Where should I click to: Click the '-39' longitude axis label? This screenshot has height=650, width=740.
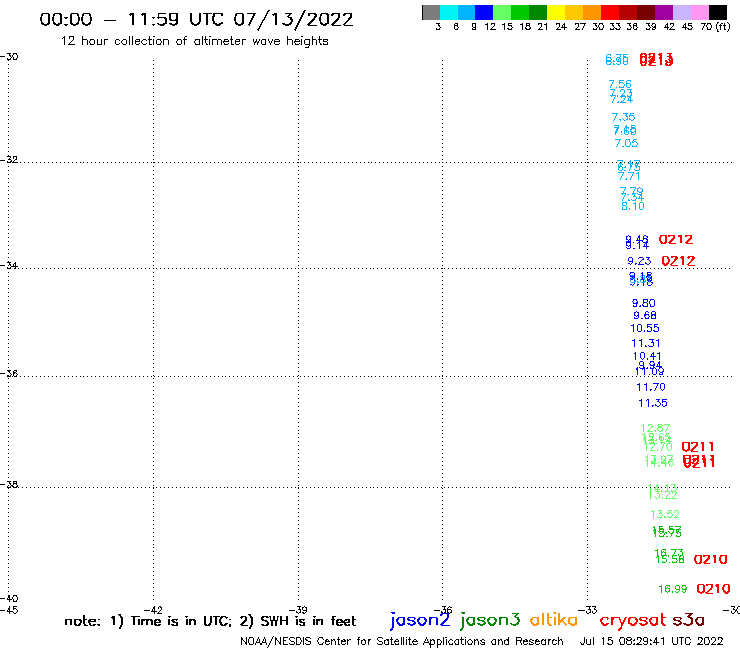(x=298, y=610)
